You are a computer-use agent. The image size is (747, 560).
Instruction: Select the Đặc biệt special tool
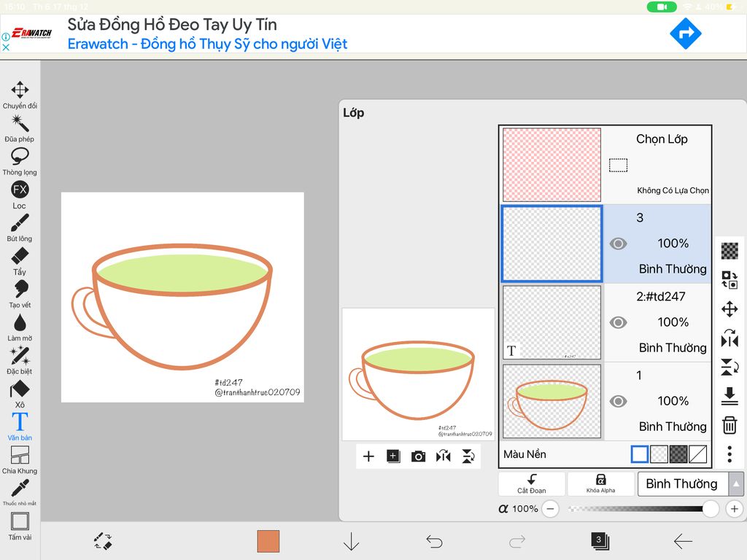coord(20,360)
